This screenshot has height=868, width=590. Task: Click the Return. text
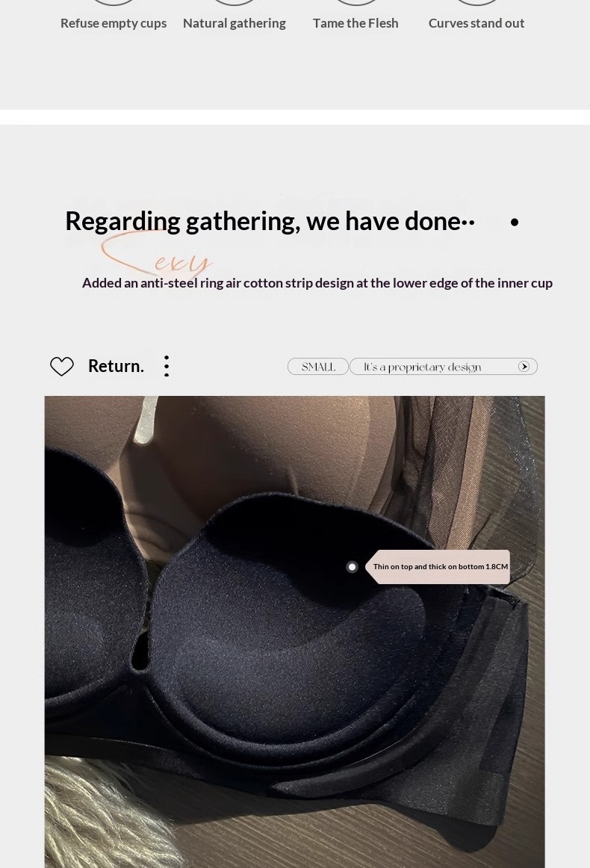pos(117,366)
